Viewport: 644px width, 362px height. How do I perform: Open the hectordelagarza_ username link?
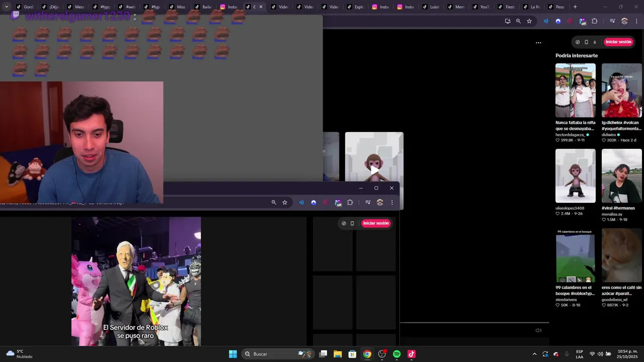tap(570, 135)
